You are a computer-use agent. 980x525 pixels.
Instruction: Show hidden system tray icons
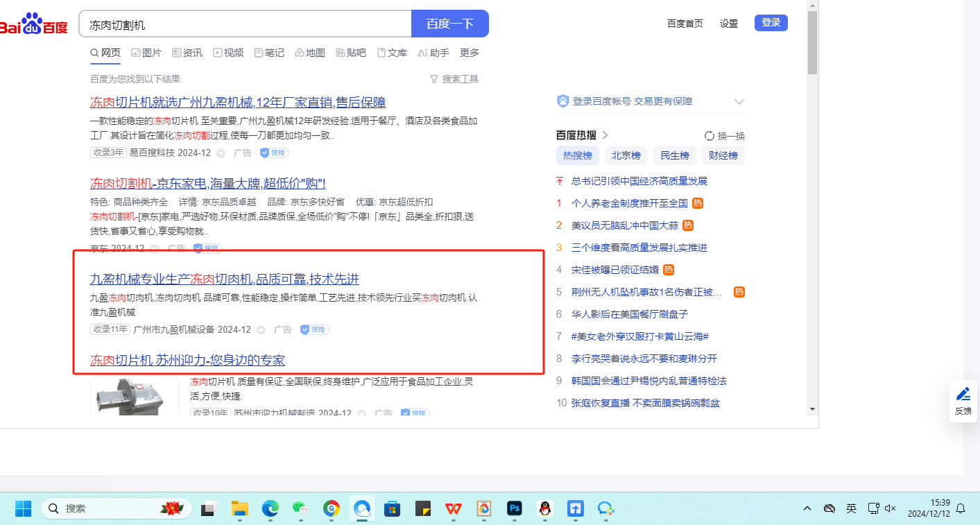point(807,508)
